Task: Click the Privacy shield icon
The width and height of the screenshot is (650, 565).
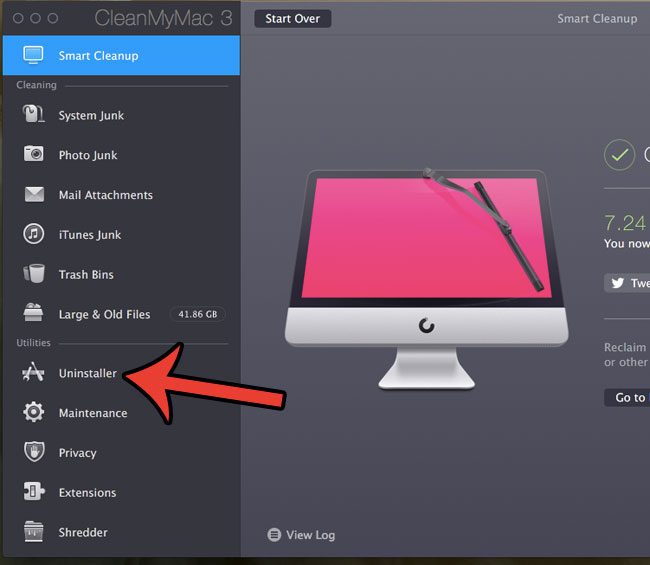Action: [x=34, y=451]
